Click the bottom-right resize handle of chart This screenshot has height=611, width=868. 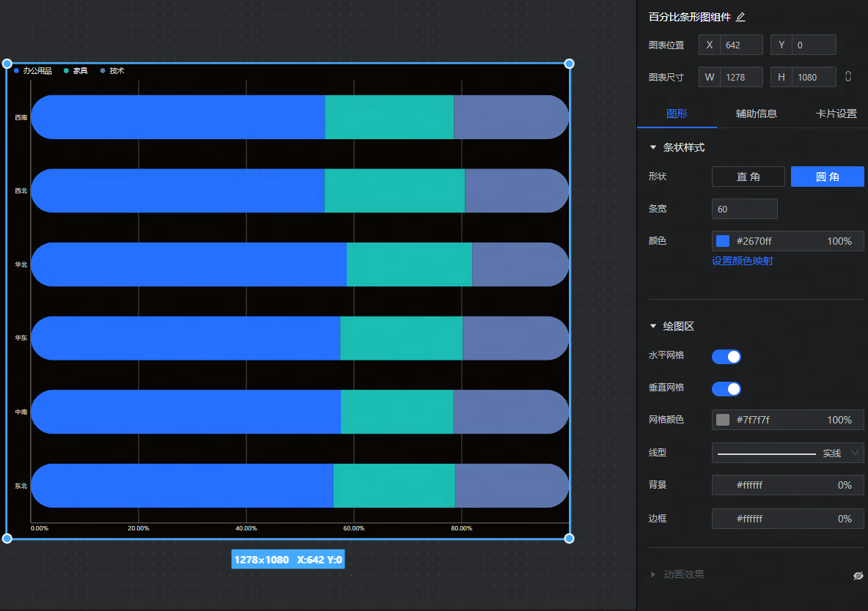[569, 538]
